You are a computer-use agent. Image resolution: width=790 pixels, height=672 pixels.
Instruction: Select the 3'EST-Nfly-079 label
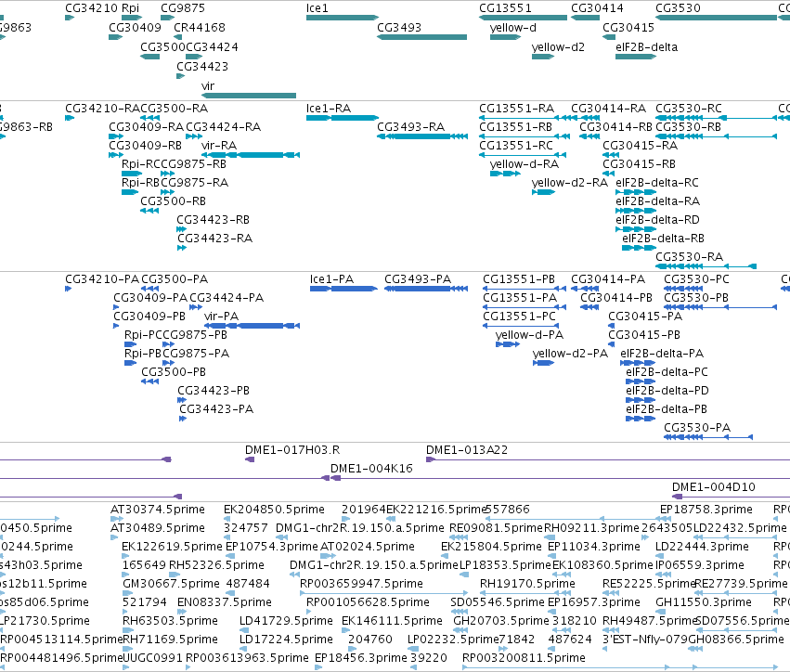tap(645, 640)
